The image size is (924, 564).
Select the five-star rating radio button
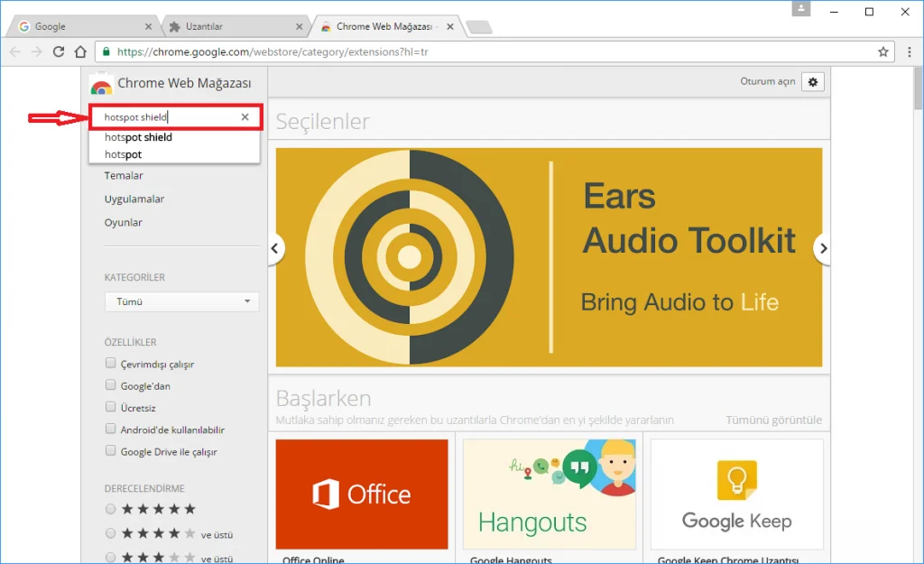[111, 509]
